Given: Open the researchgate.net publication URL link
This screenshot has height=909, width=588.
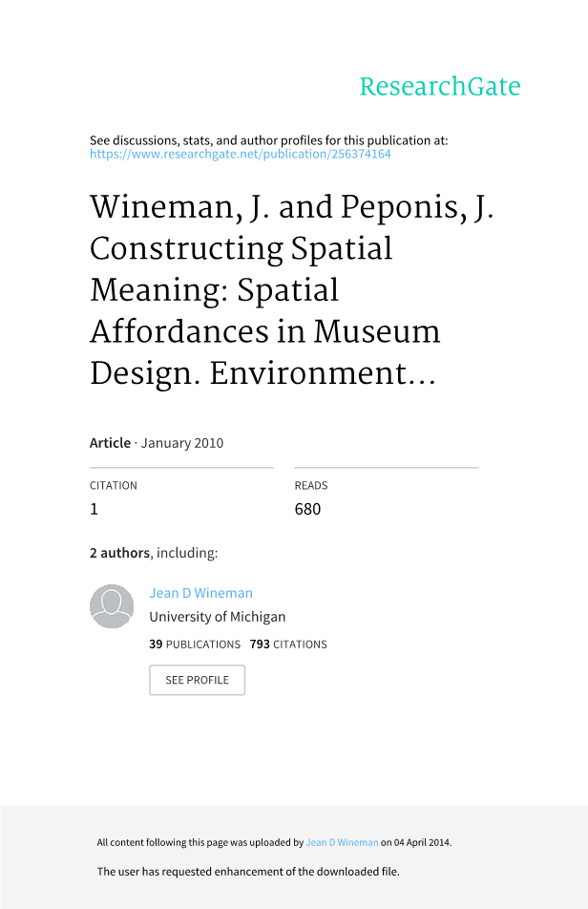Looking at the screenshot, I should coord(241,154).
